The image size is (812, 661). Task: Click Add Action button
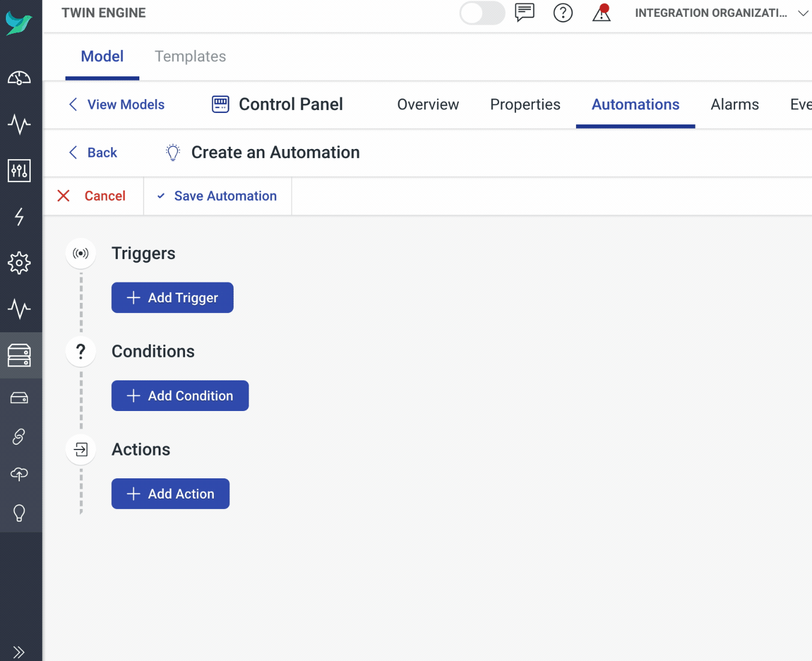coord(171,493)
